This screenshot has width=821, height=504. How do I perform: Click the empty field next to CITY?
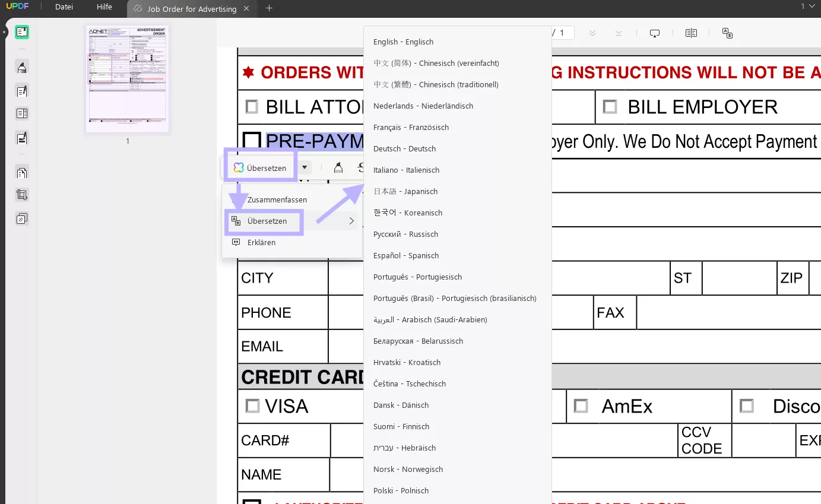(x=499, y=278)
